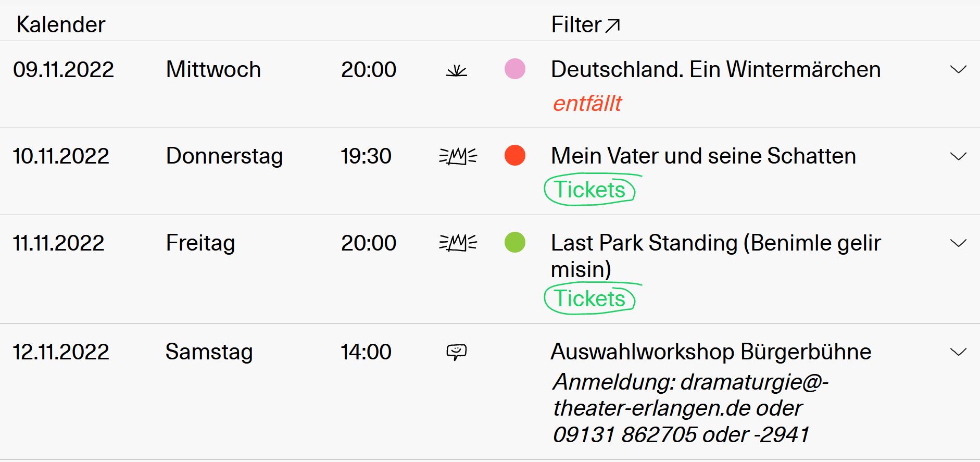The width and height of the screenshot is (980, 462).
Task: Click the venue icon for Deutschland. Ein Wintermärchen
Action: click(457, 70)
